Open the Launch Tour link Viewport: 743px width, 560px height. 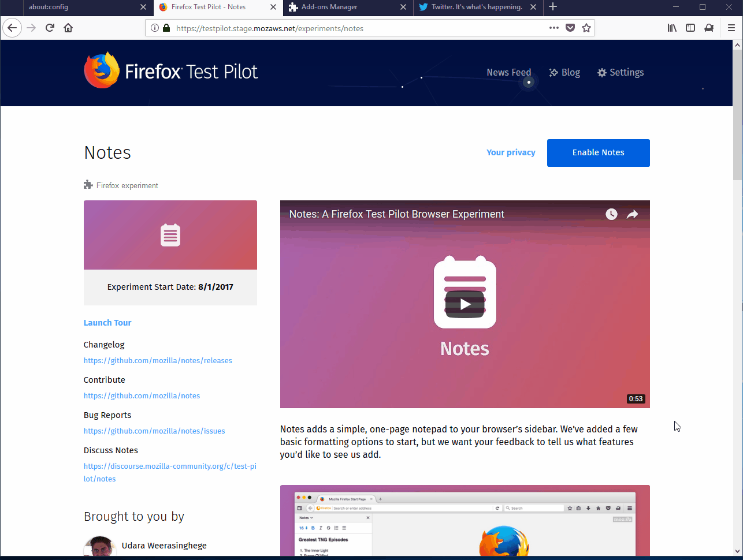(107, 323)
